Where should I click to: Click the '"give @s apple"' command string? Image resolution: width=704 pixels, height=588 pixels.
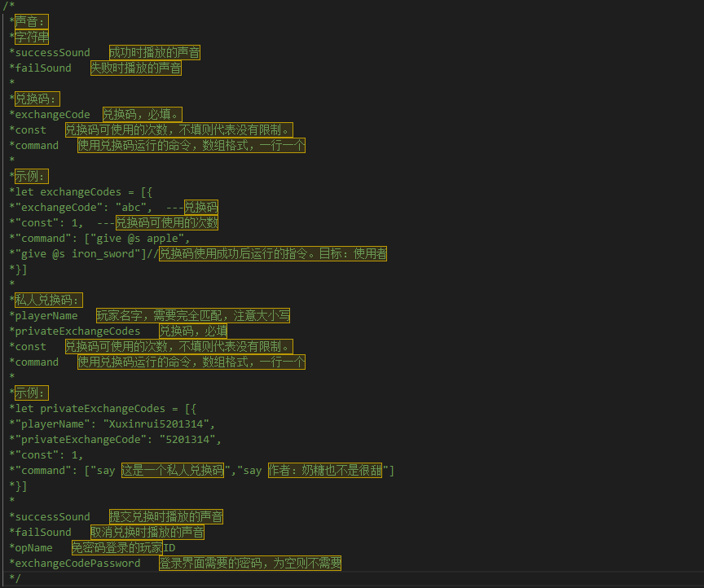(137, 239)
